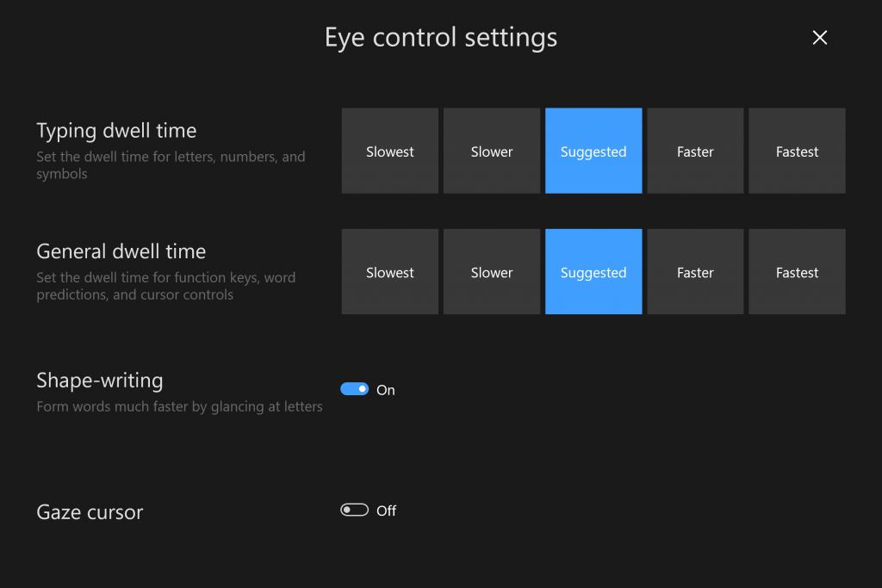This screenshot has height=588, width=882.
Task: Set general dwell time to Fastest
Action: point(796,272)
